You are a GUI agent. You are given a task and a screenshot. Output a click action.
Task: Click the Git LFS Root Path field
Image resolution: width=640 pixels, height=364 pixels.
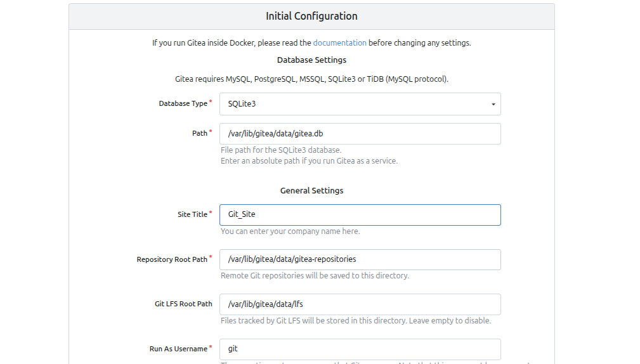360,304
